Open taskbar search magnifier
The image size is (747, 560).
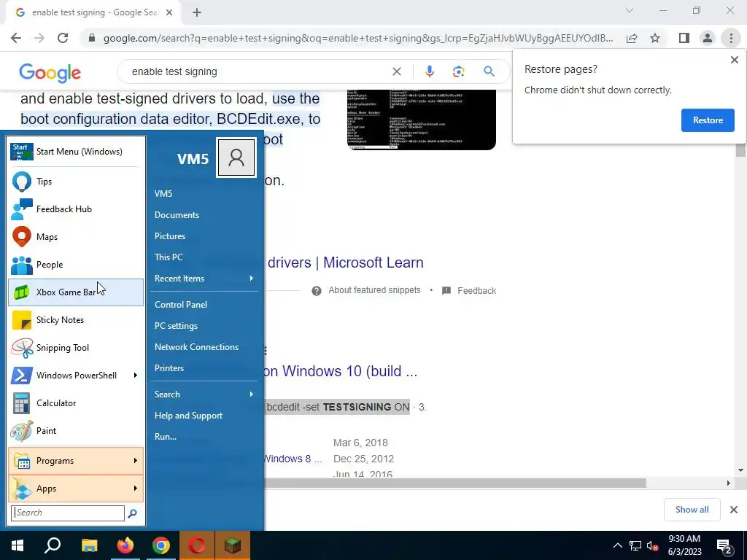click(53, 545)
